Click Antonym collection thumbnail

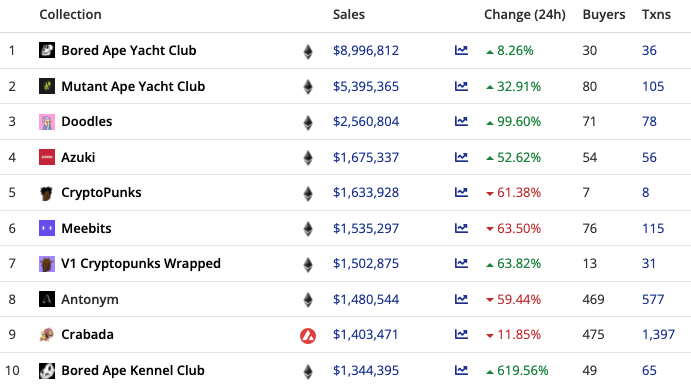point(47,299)
